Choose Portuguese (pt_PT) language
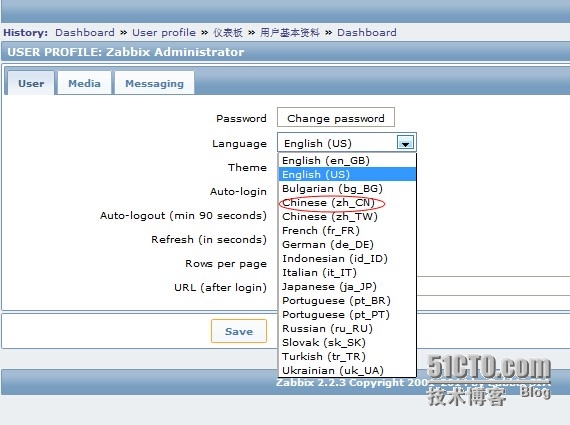Viewport: 570px width, 425px height. click(x=347, y=314)
